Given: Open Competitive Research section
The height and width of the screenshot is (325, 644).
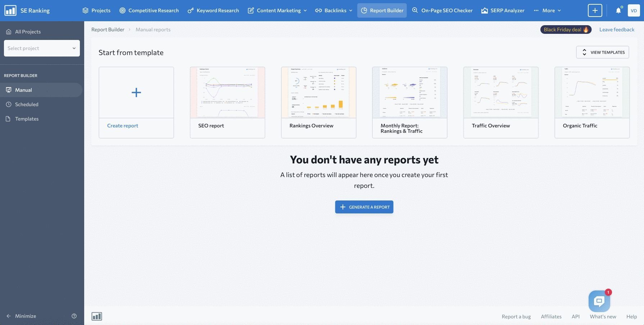Looking at the screenshot, I should (149, 10).
